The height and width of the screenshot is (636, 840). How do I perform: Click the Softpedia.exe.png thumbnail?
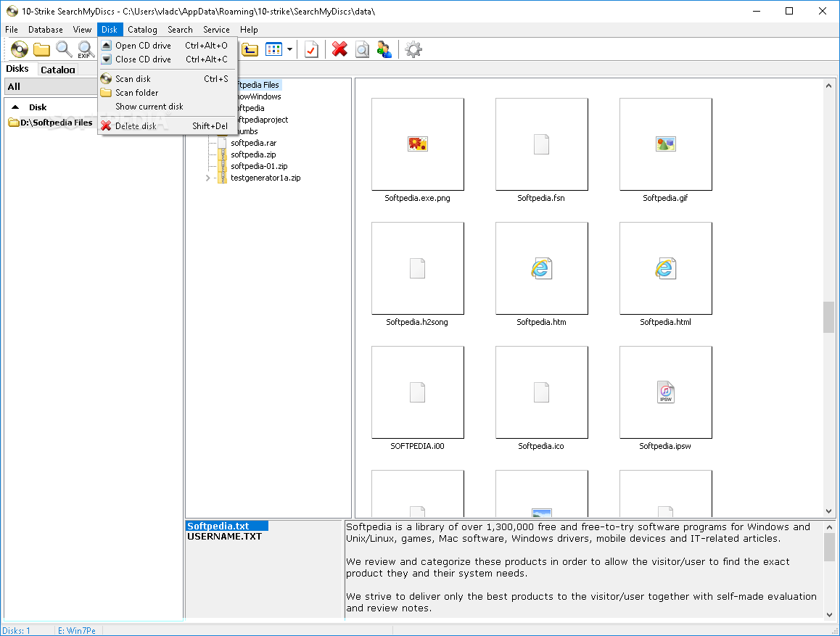417,144
